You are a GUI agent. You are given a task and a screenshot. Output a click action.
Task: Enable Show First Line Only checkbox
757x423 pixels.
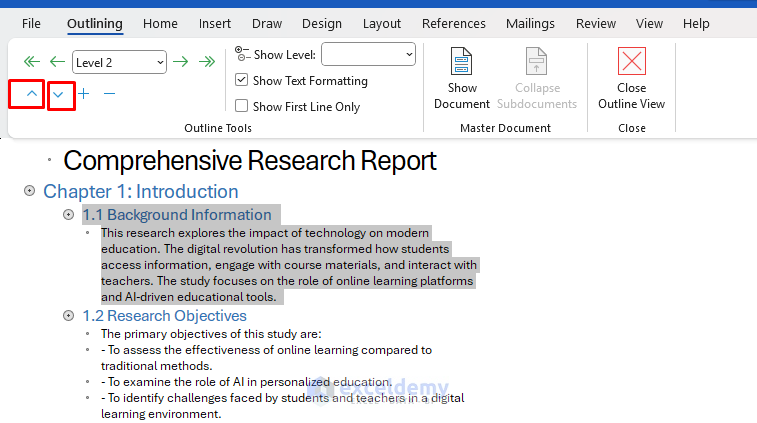coord(241,106)
